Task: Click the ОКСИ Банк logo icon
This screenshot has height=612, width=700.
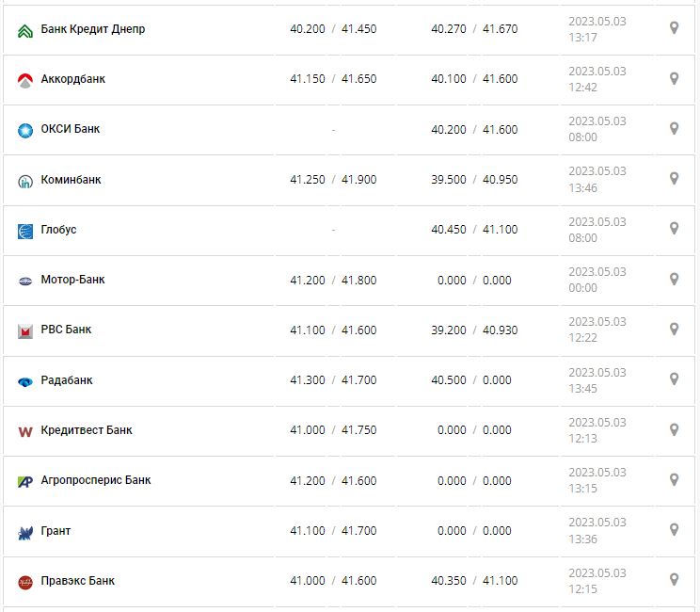Action: (x=25, y=130)
